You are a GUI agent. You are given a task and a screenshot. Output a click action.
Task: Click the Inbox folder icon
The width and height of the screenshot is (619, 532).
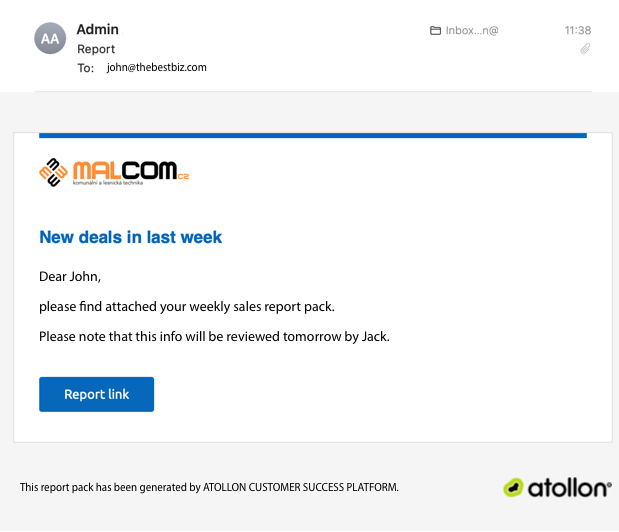[x=435, y=31]
